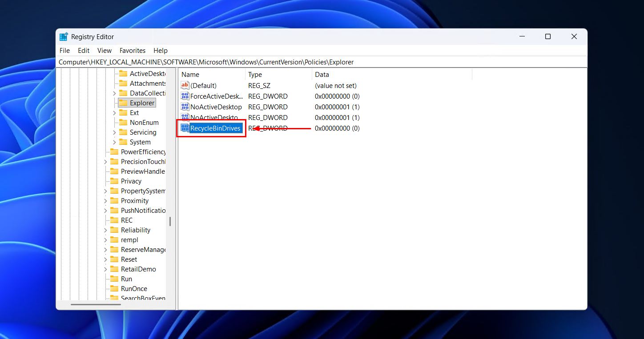Viewport: 644px width, 339px height.
Task: Click the ab icon beside (Default)
Action: click(185, 85)
